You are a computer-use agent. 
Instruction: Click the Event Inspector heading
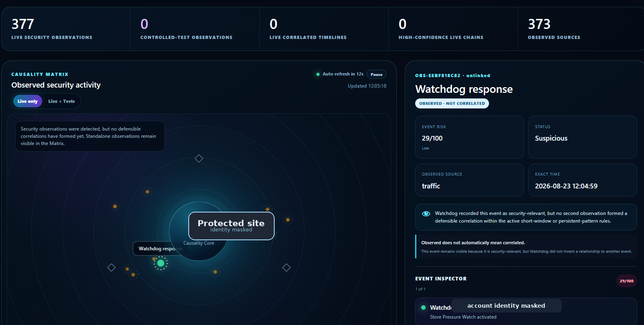[x=441, y=279]
